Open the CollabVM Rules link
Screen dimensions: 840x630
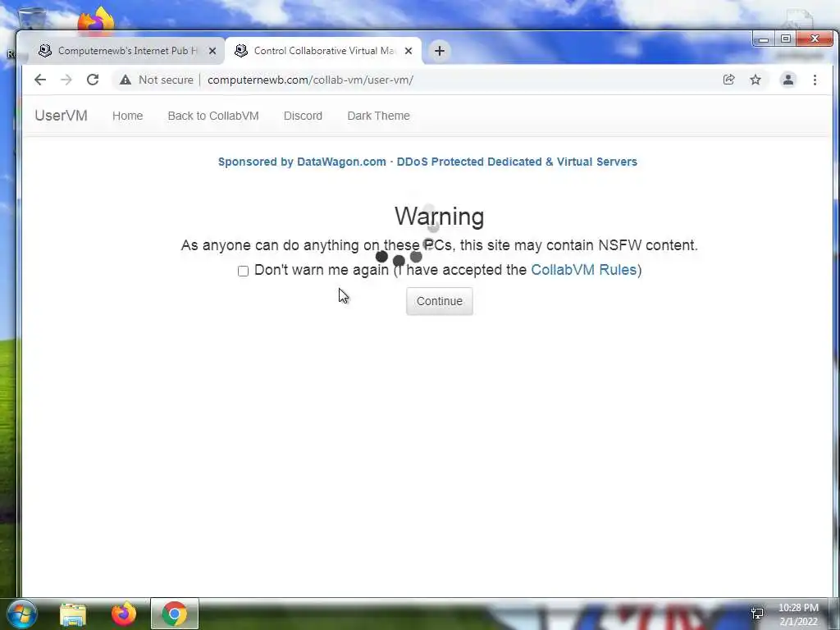pos(583,269)
